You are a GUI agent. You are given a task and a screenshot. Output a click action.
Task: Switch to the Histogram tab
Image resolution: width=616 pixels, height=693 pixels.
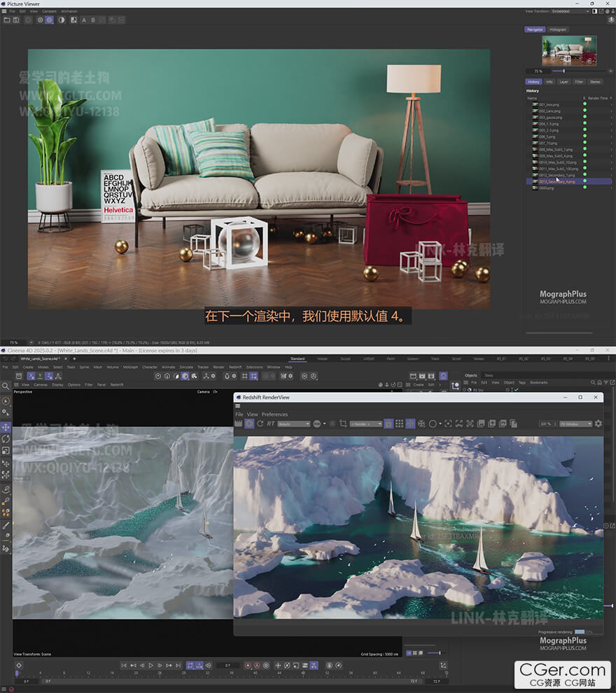click(558, 29)
